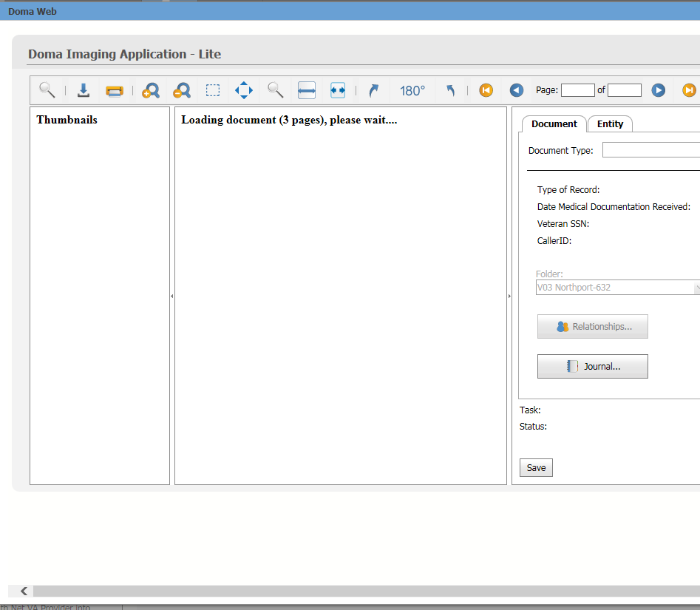
Task: Open the Relationships dialog button
Action: coord(592,326)
